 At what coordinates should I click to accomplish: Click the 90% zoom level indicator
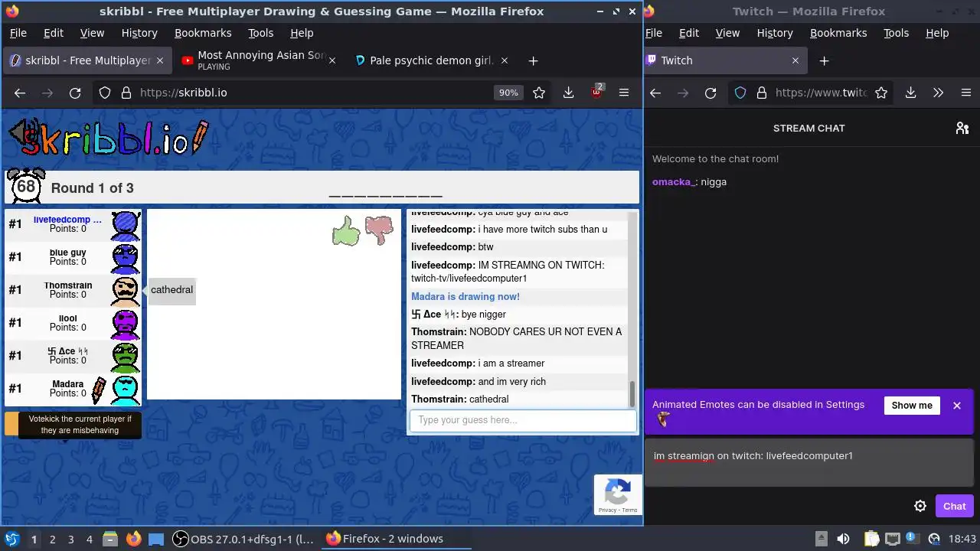[508, 93]
